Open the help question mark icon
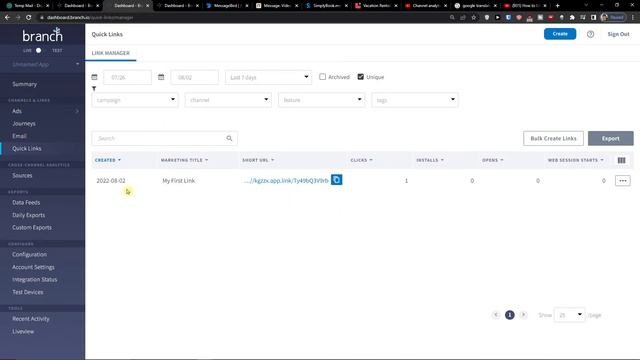 click(590, 34)
